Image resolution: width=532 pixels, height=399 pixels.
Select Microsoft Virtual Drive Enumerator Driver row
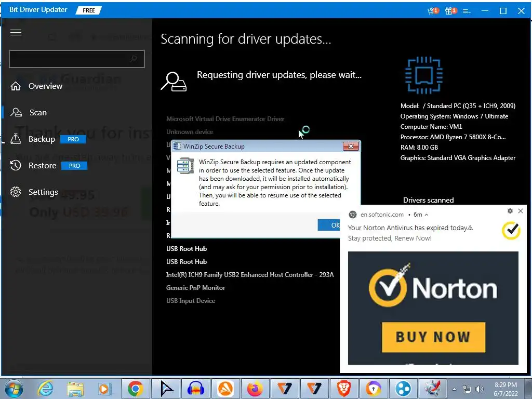(225, 119)
